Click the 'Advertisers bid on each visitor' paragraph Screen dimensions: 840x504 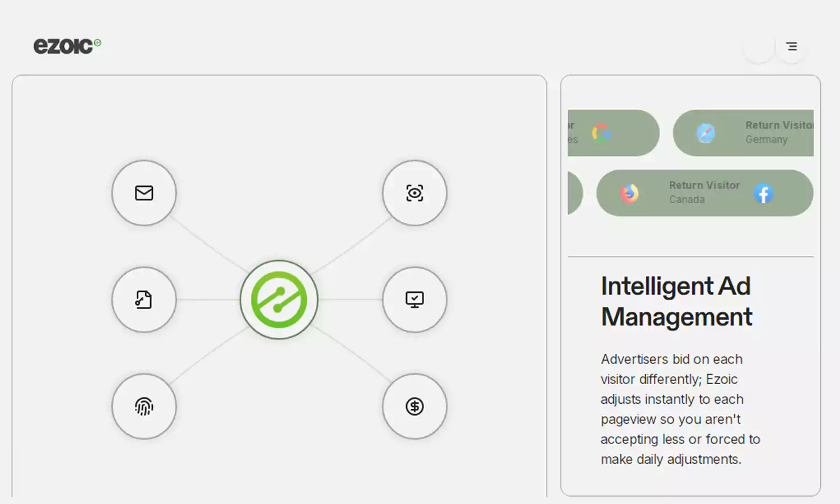coord(680,409)
